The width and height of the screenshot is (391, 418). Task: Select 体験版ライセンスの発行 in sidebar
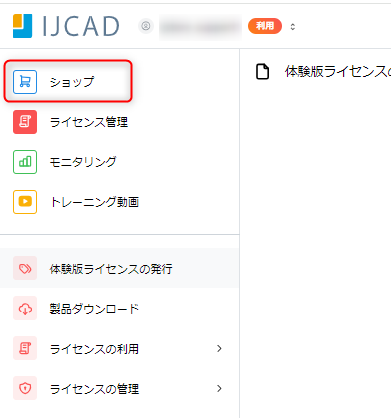tap(119, 268)
